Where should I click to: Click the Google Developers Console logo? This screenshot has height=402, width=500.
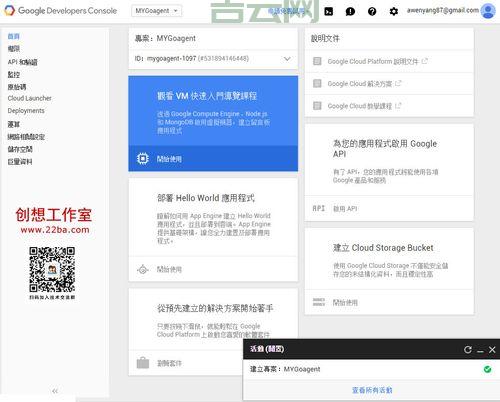click(x=60, y=11)
